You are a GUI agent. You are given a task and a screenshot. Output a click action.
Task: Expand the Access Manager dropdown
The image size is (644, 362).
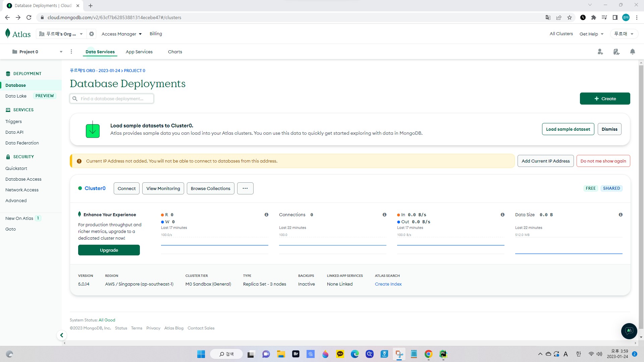[121, 34]
